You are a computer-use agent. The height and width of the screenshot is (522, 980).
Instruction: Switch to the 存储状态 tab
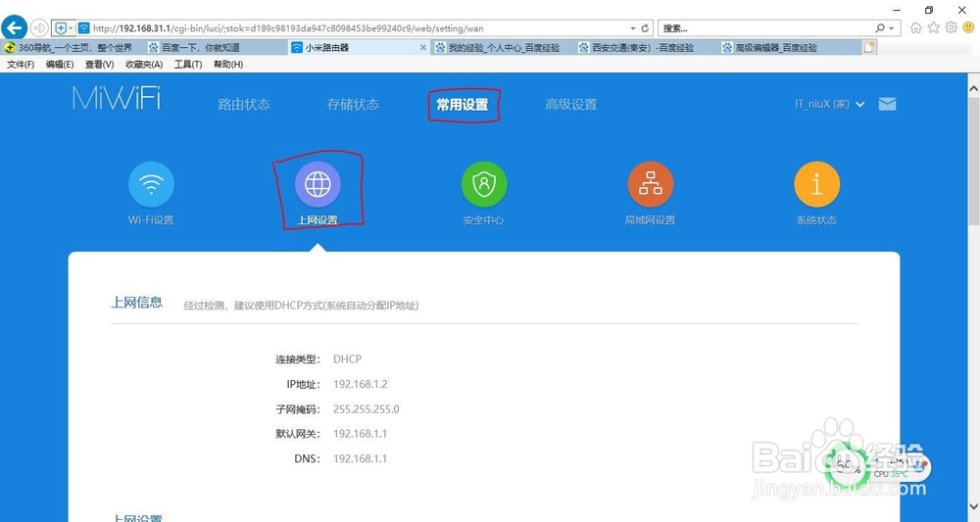click(x=353, y=104)
